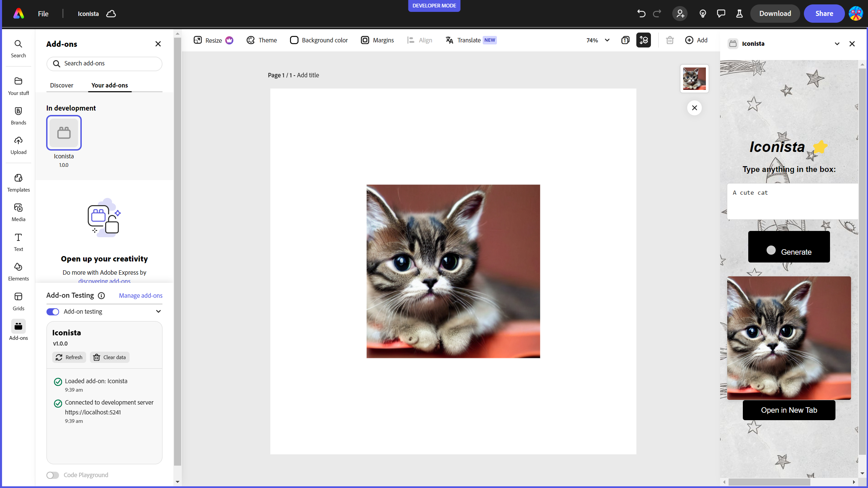Enable the Code Playground toggle
Viewport: 868px width, 488px height.
53,475
